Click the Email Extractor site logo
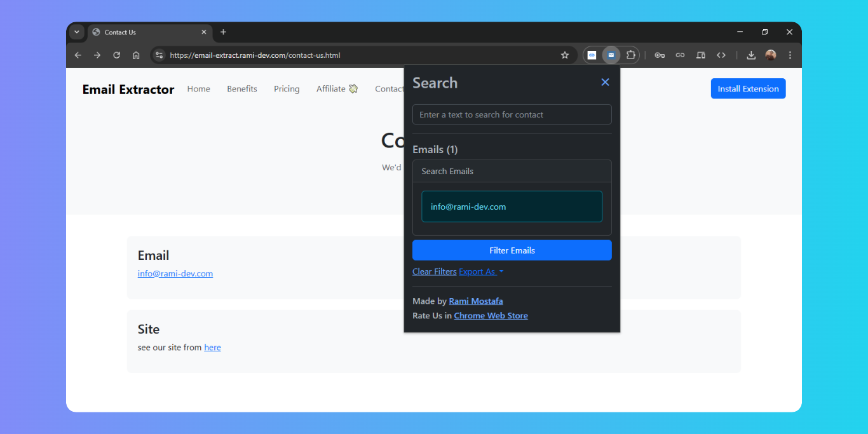This screenshot has height=434, width=868. (128, 90)
